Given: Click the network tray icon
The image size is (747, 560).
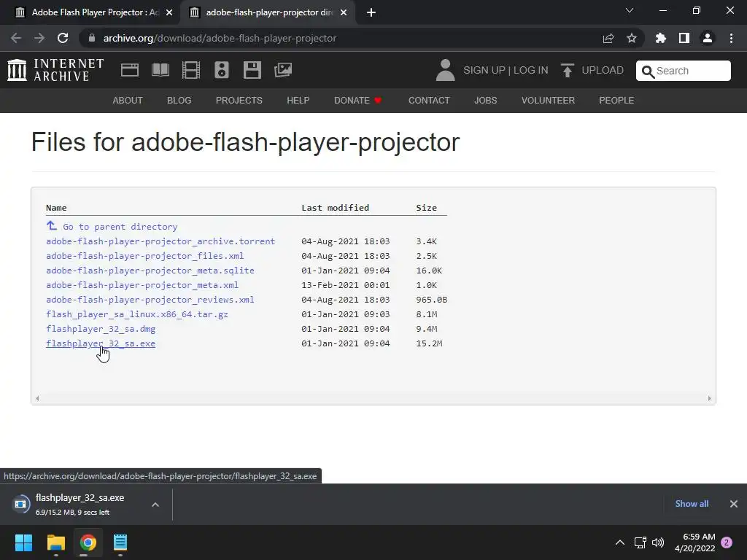Looking at the screenshot, I should (x=640, y=542).
